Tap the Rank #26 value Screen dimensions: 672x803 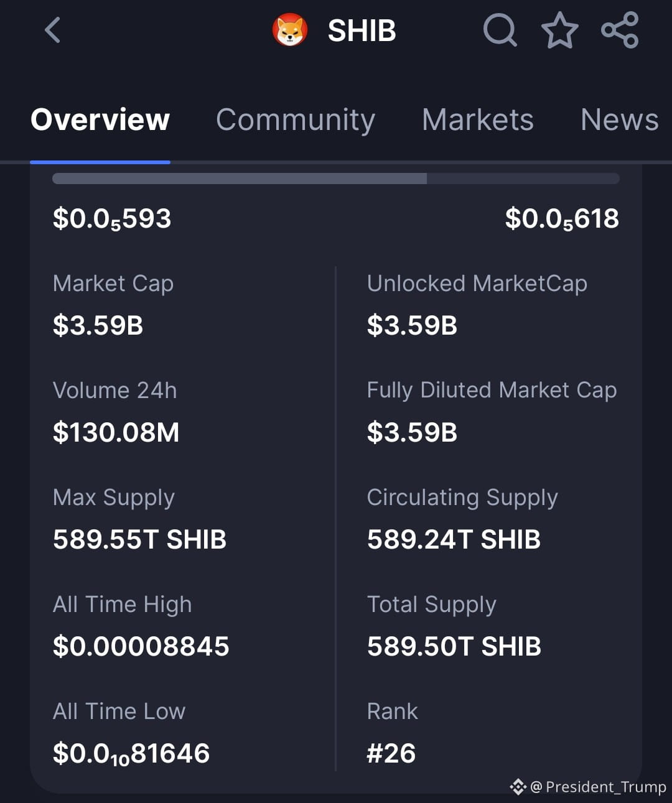coord(391,753)
